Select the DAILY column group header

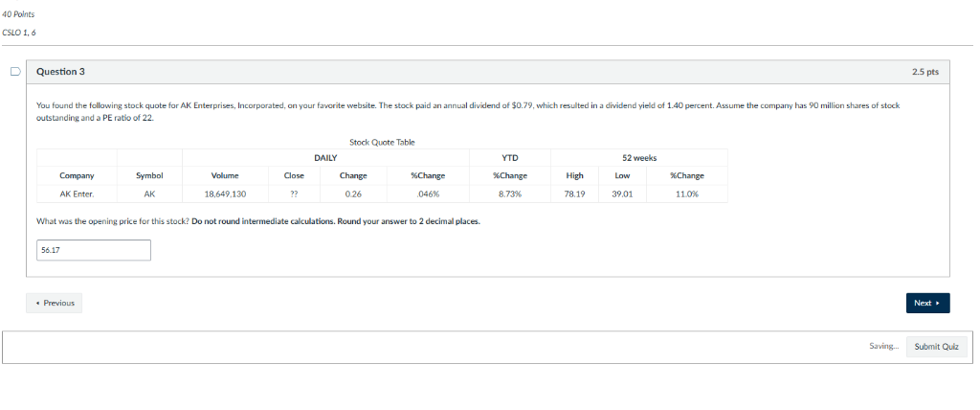click(325, 158)
